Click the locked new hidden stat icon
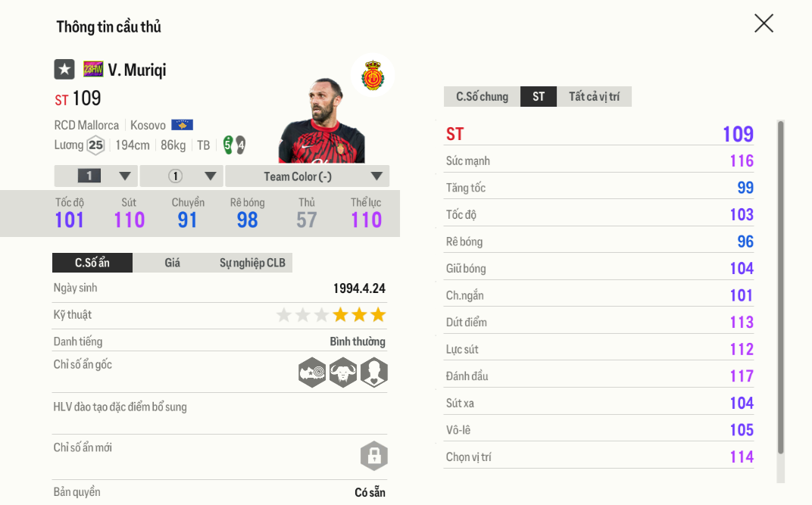The image size is (812, 505). tap(373, 456)
